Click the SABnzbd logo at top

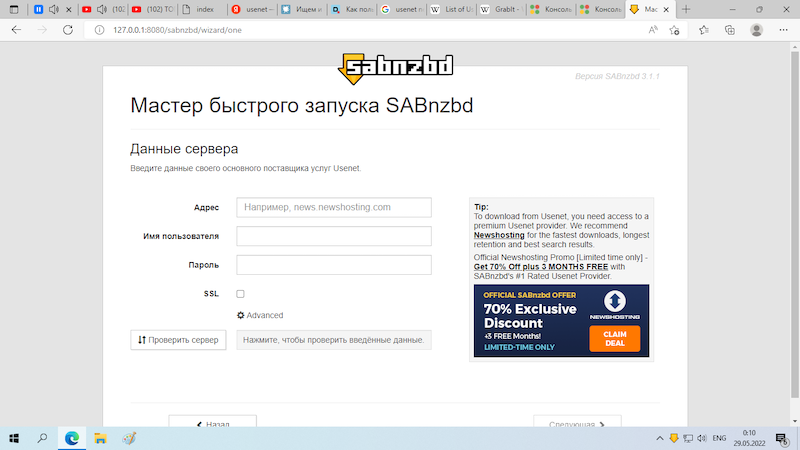398,67
